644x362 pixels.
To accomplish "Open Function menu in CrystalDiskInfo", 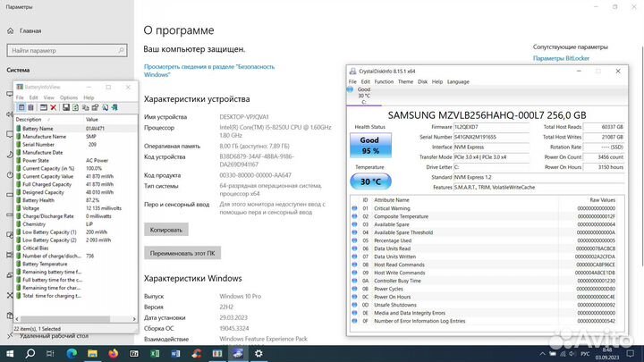I will (x=384, y=81).
